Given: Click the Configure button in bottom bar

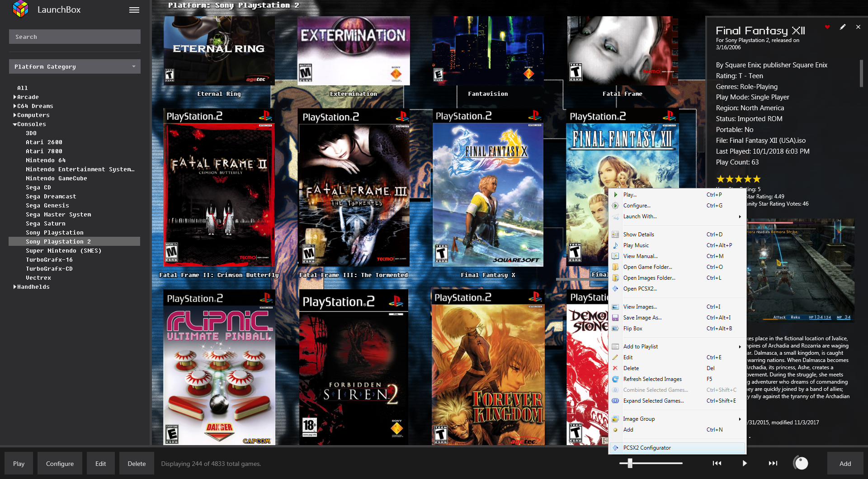Looking at the screenshot, I should (60, 464).
